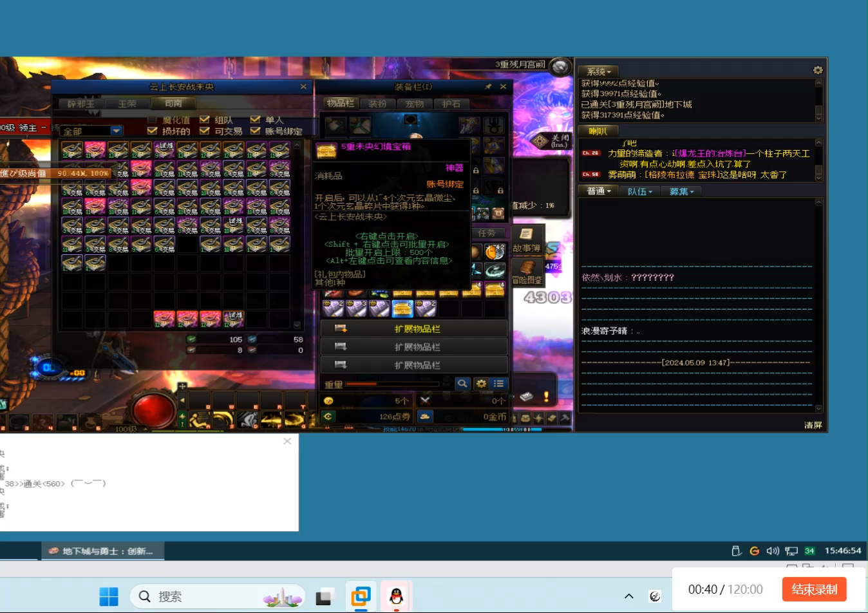Click the blue-orange taskbar app icon
Screen dimensions: 868x613
coord(361,597)
